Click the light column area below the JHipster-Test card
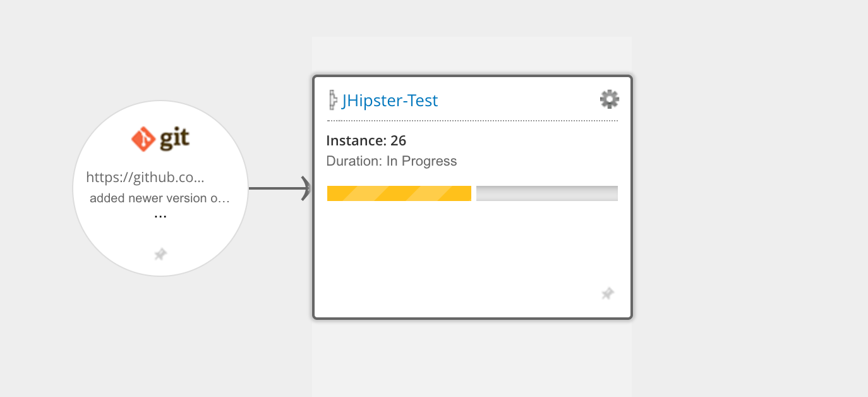868x397 pixels. point(471,357)
